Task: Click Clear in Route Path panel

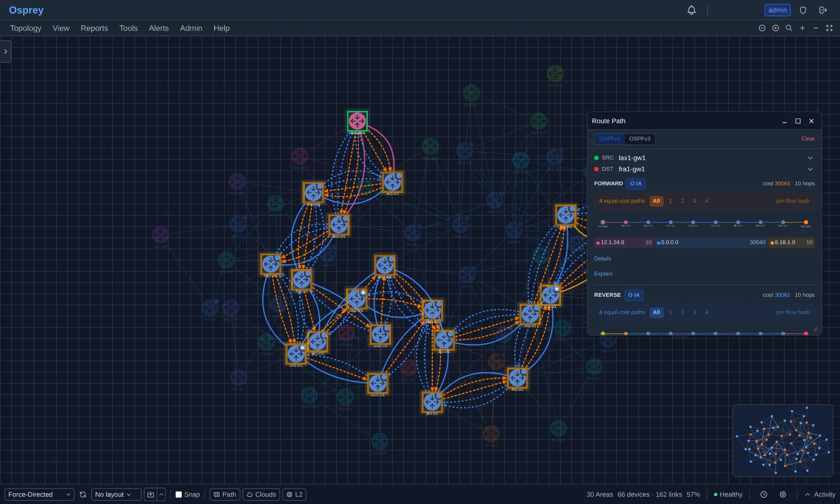Action: click(x=808, y=139)
